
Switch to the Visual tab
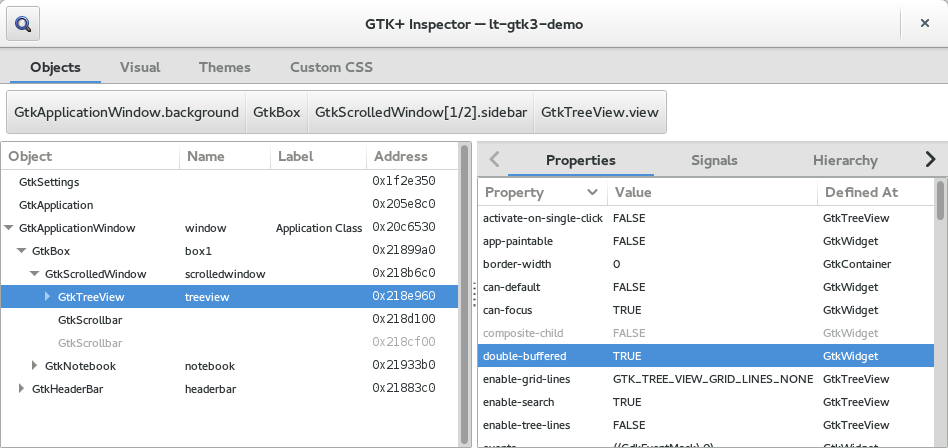tap(140, 68)
